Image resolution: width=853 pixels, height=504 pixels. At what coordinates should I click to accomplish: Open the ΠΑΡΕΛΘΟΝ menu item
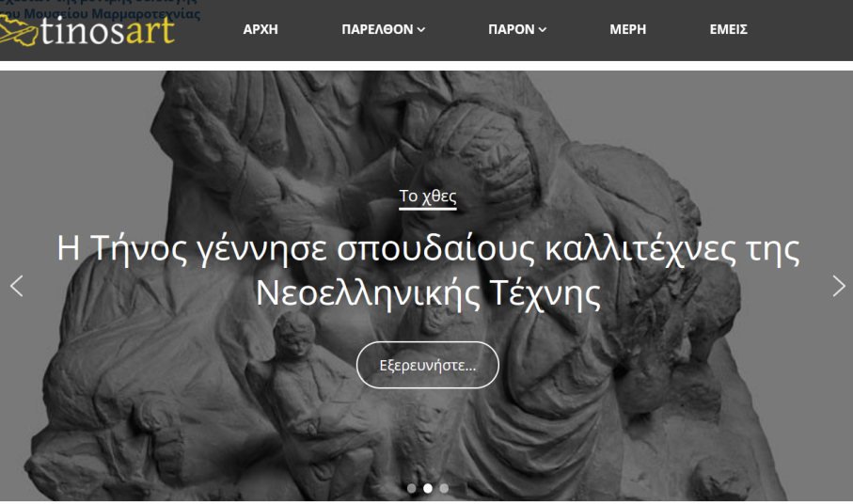pyautogui.click(x=377, y=29)
